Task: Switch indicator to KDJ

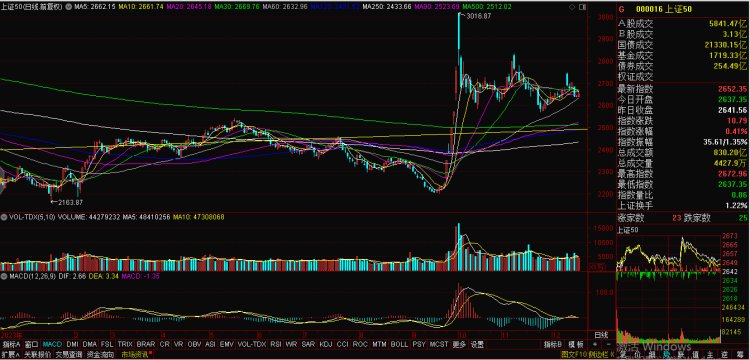Action: [x=325, y=344]
